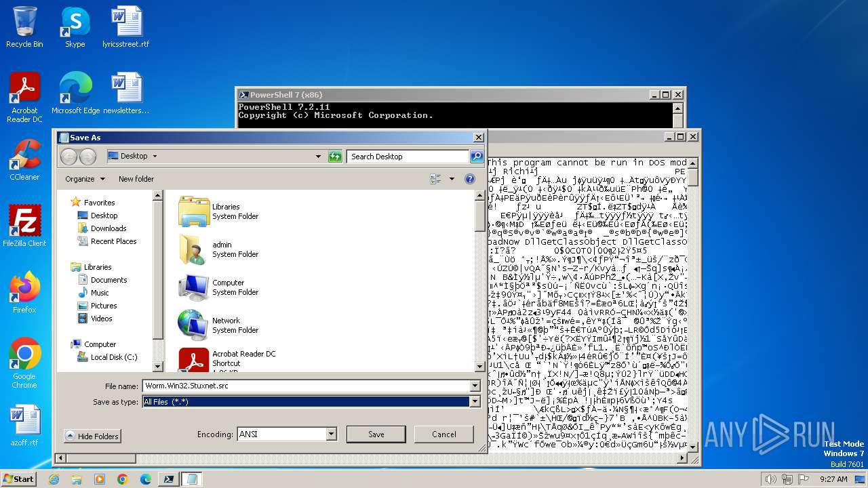Click the Back navigation arrow in Save As
Viewport: 868px width, 488px height.
click(x=68, y=157)
